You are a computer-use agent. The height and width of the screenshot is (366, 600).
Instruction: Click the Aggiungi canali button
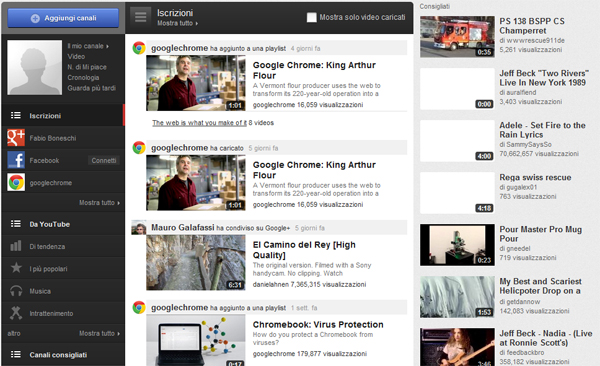click(63, 18)
